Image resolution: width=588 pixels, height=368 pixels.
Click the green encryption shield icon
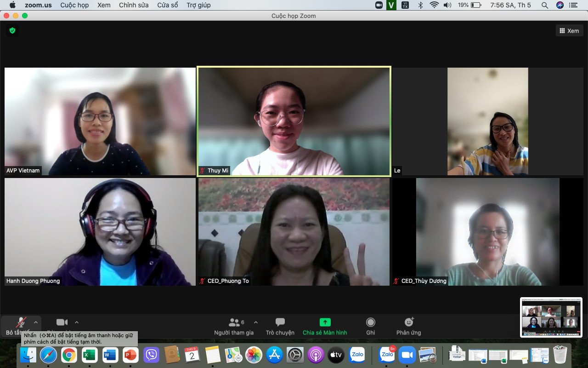pyautogui.click(x=12, y=30)
